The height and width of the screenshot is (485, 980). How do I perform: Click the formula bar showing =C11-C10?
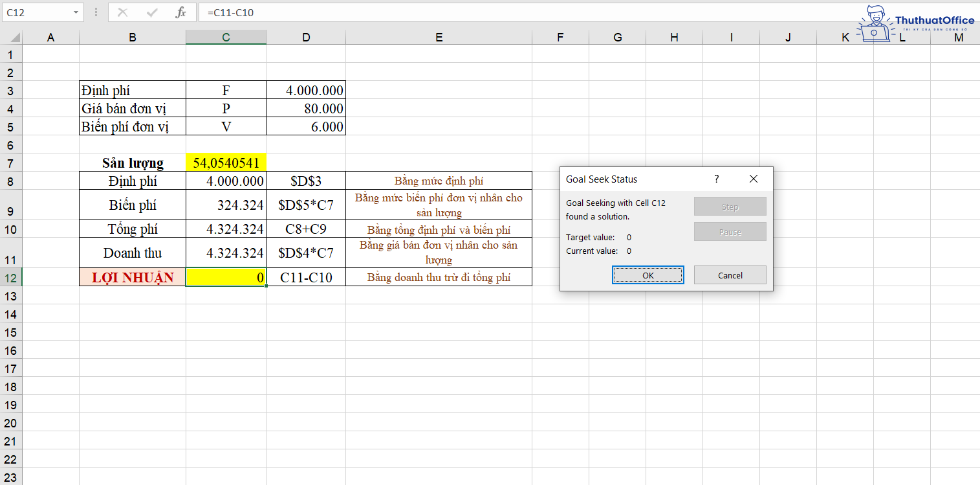point(323,12)
